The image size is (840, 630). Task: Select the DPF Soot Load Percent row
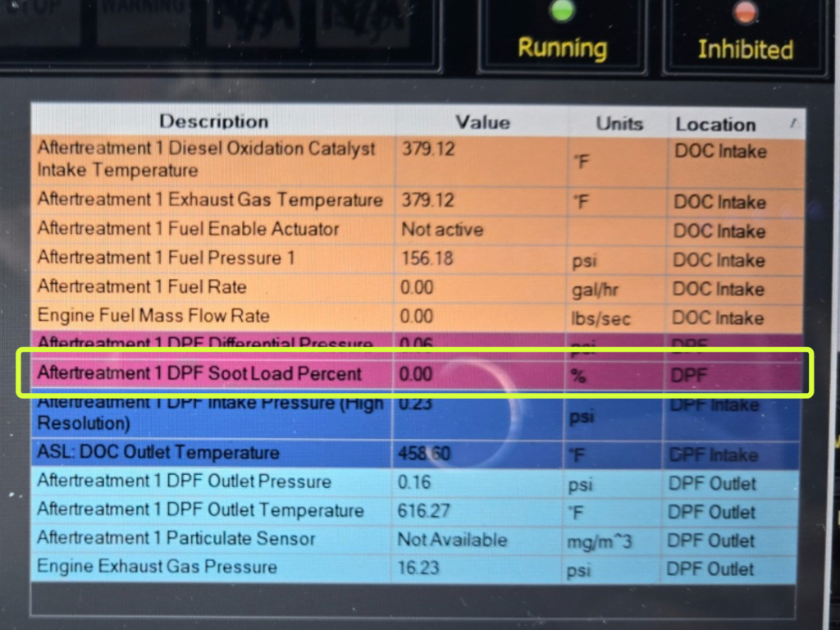click(x=199, y=374)
